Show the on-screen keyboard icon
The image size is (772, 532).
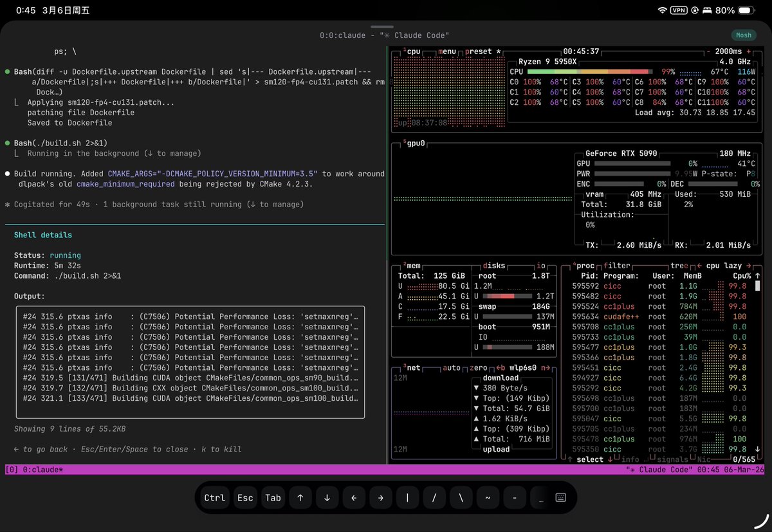click(x=560, y=497)
